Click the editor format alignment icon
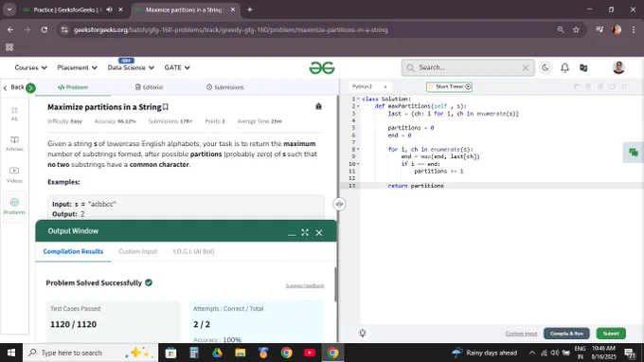The width and height of the screenshot is (644, 362). 576,86
